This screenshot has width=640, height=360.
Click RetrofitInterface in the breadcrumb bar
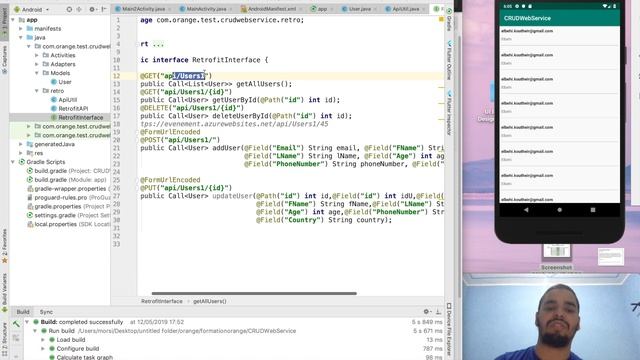pyautogui.click(x=162, y=301)
